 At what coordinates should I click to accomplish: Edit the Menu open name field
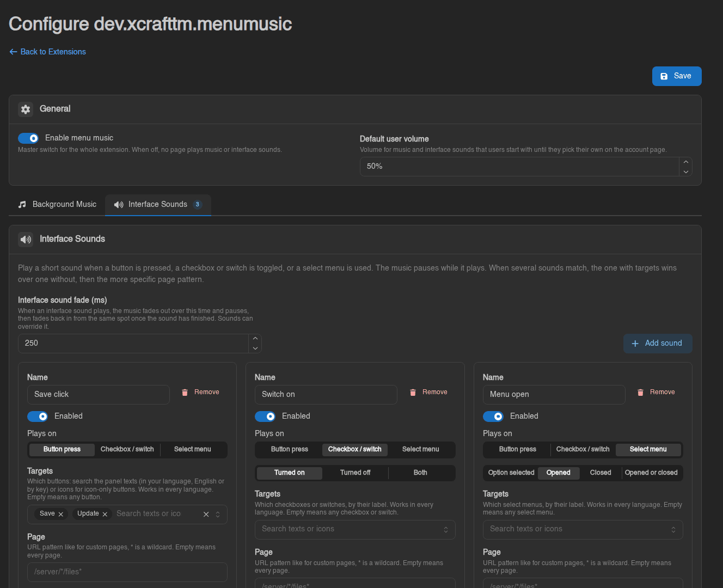554,395
